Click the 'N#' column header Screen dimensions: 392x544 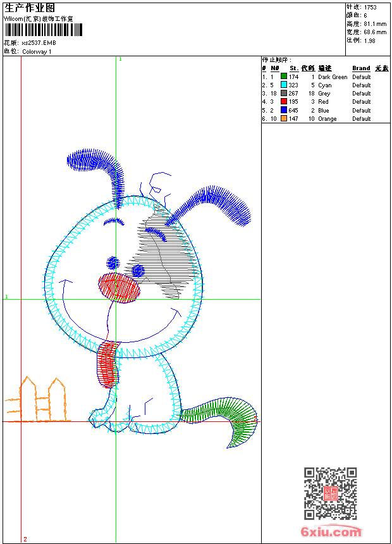click(x=275, y=68)
